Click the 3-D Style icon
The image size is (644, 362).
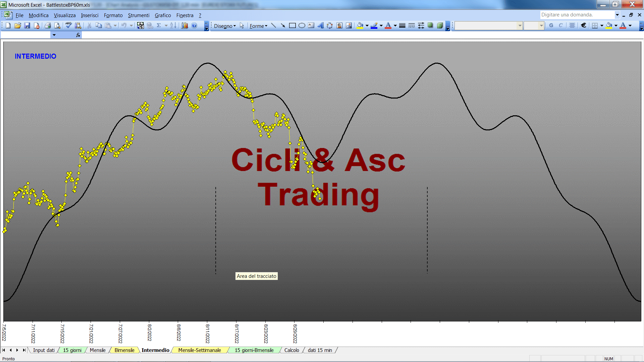pyautogui.click(x=440, y=25)
